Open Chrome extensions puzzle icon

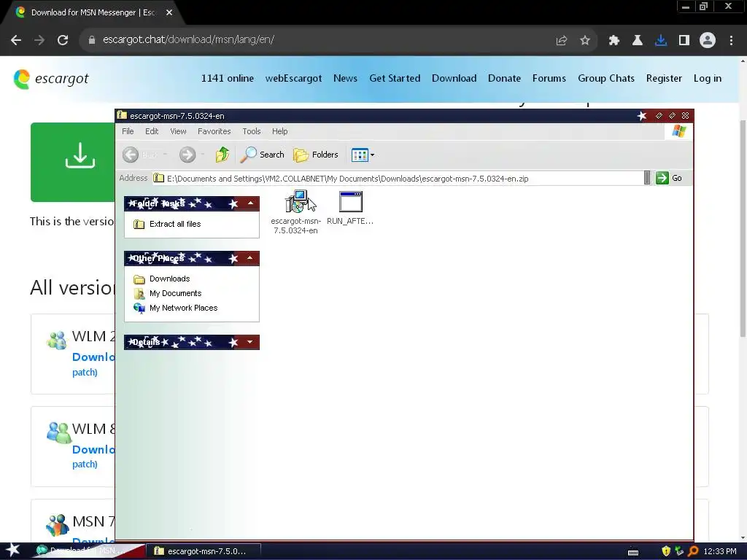614,41
